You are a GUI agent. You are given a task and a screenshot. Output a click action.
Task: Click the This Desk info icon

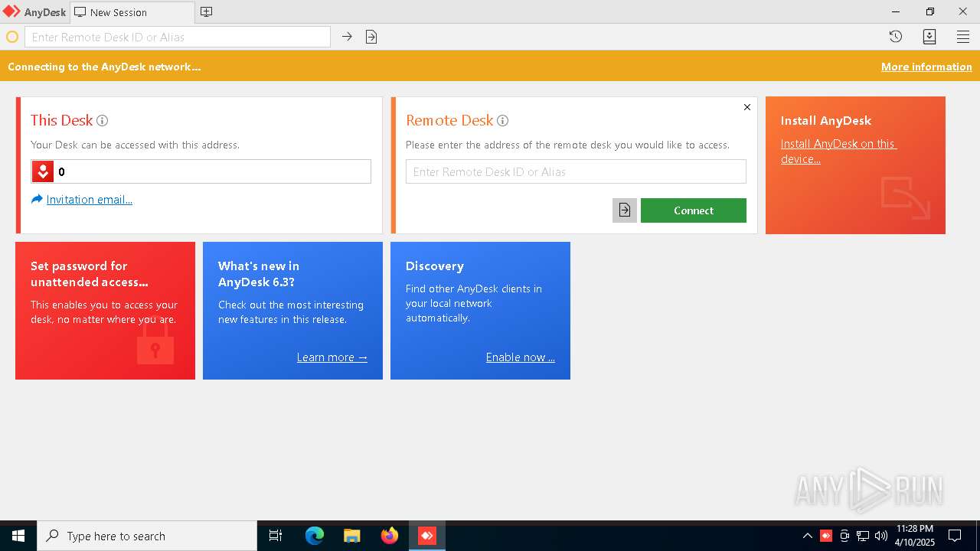point(102,120)
